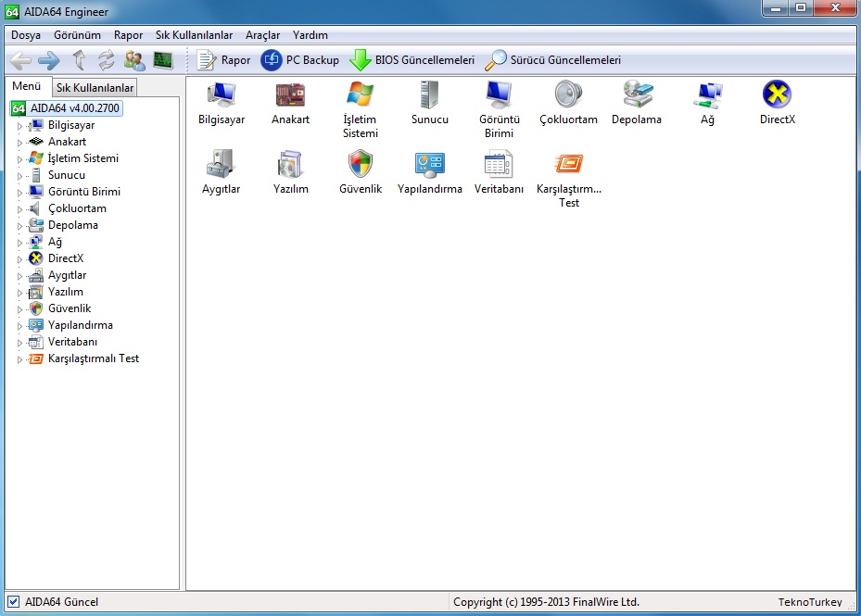Open the Araçlar menu
The image size is (861, 616).
click(262, 35)
